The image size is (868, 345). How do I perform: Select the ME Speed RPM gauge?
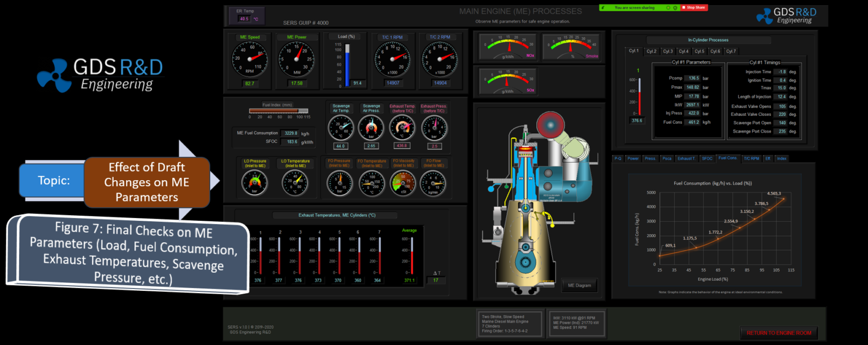pos(250,59)
